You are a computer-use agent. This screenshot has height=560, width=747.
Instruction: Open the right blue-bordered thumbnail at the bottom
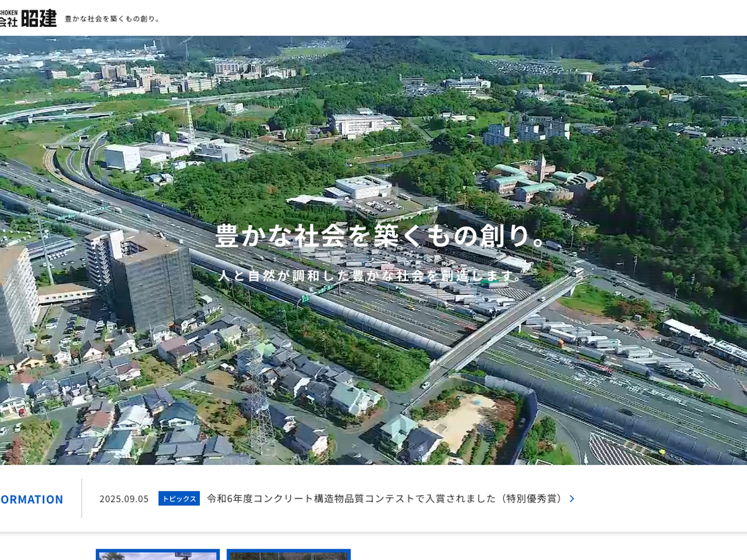288,554
